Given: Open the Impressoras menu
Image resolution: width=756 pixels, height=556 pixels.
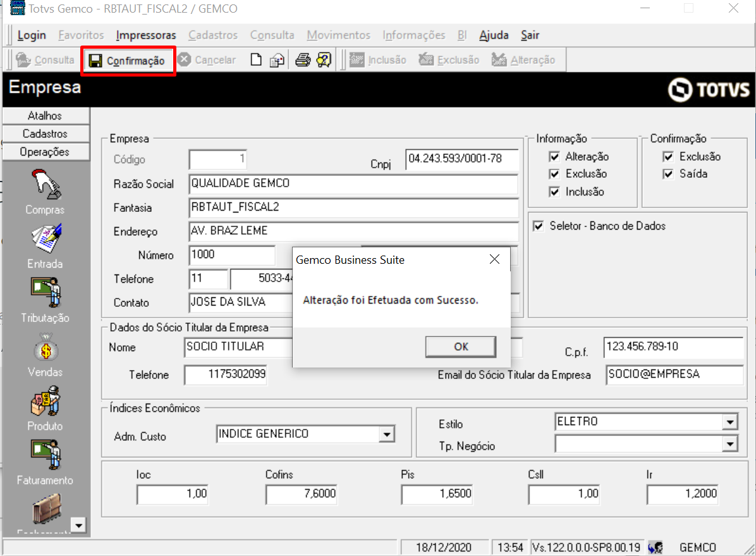Looking at the screenshot, I should click(145, 35).
